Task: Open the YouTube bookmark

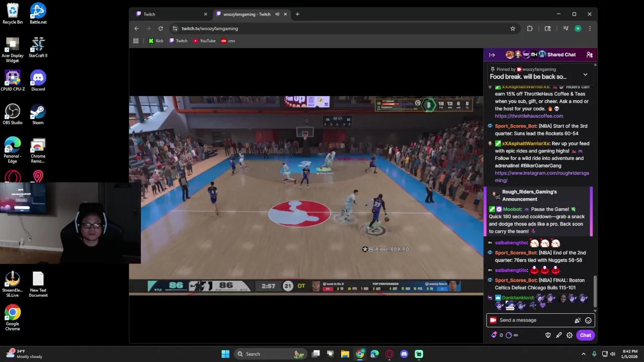Action: click(204, 41)
